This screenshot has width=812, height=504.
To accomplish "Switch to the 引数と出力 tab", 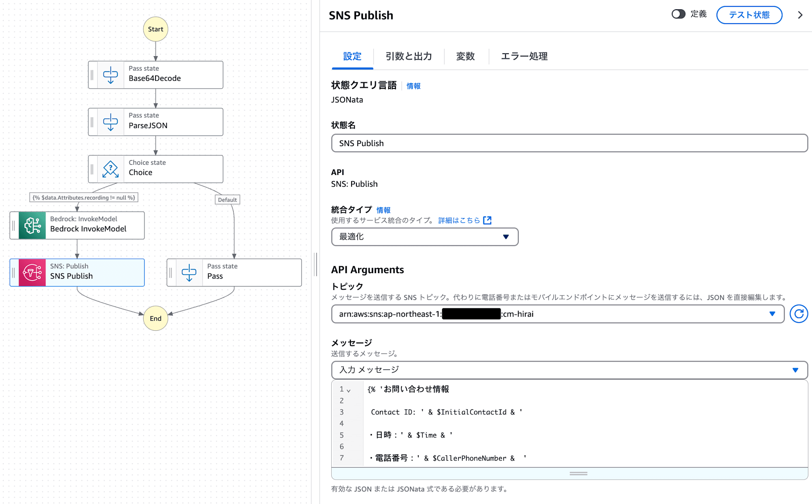I will click(408, 56).
